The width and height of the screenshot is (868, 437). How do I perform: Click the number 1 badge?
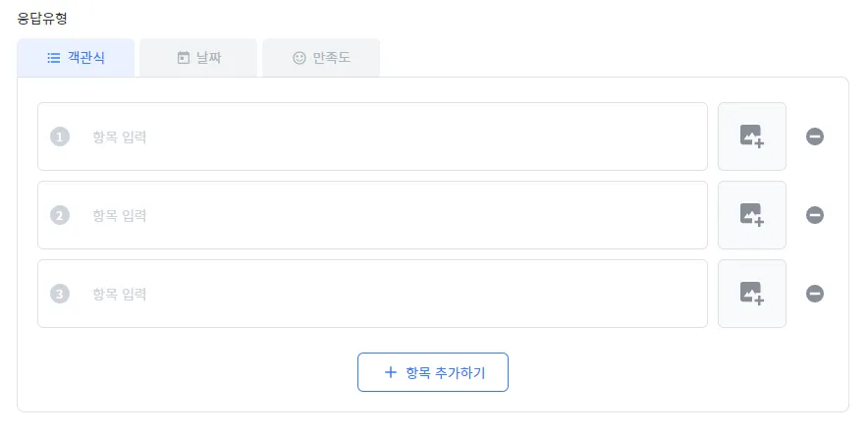[60, 137]
